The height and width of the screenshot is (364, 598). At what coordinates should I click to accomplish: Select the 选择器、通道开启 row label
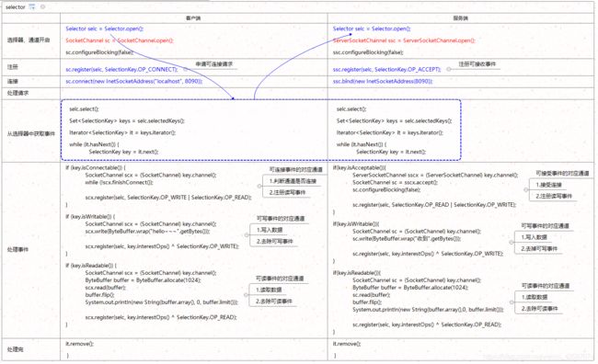[x=29, y=40]
